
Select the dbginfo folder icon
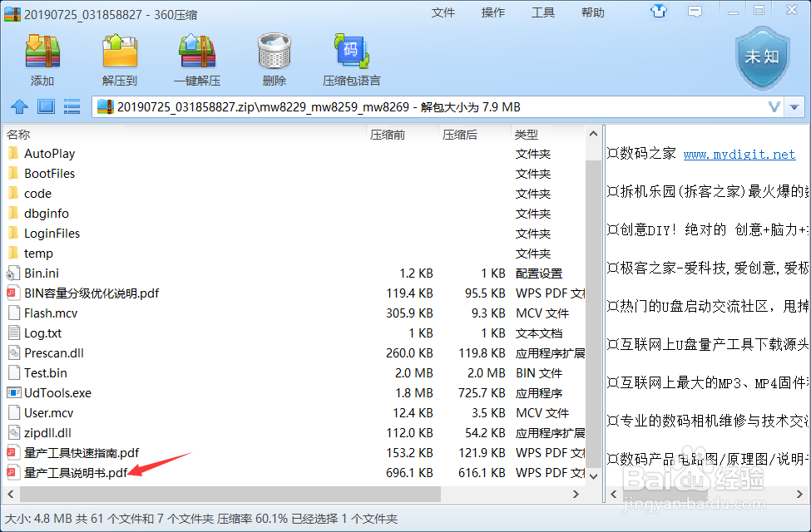tap(13, 213)
